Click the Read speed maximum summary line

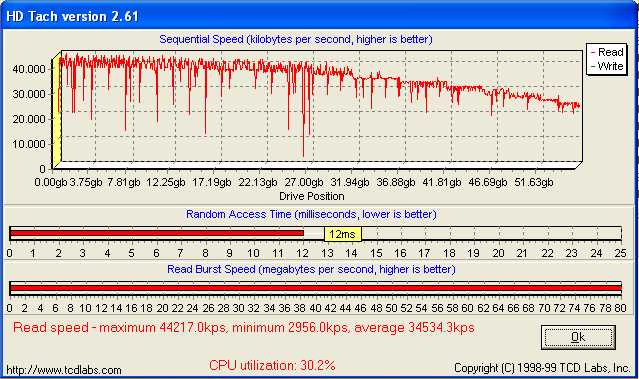pyautogui.click(x=244, y=328)
